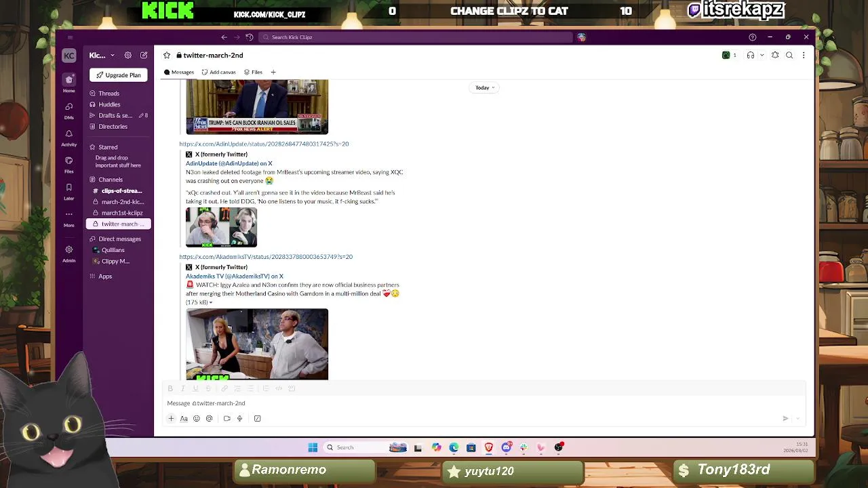Click the KC workspace avatar

(x=68, y=56)
